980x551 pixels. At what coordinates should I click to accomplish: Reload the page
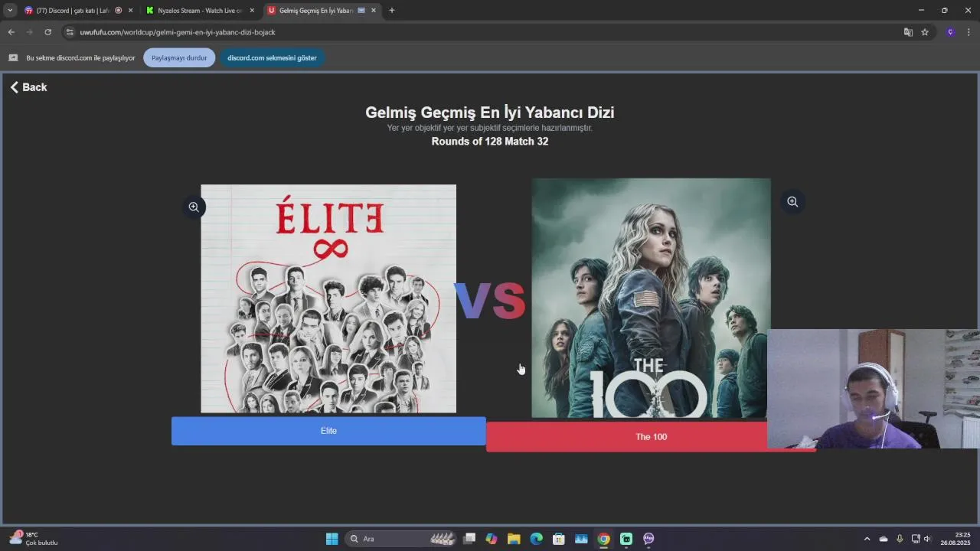click(x=47, y=32)
